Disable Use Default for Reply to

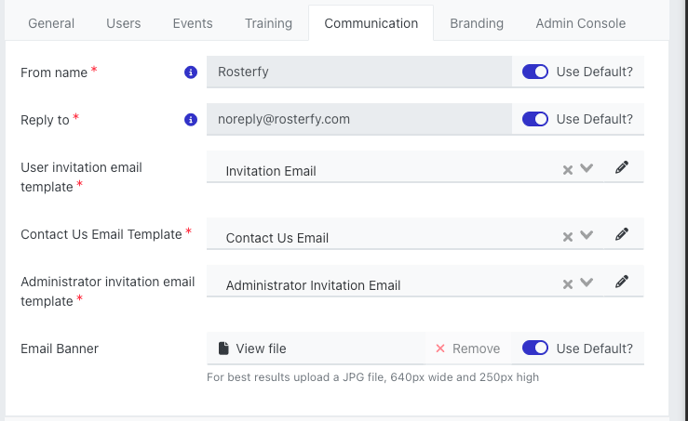click(x=535, y=119)
